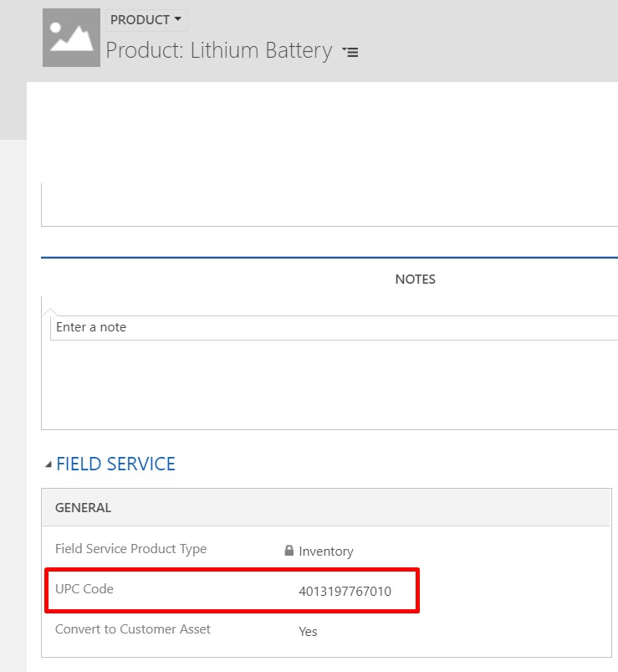Click the Enter a note field

334,328
